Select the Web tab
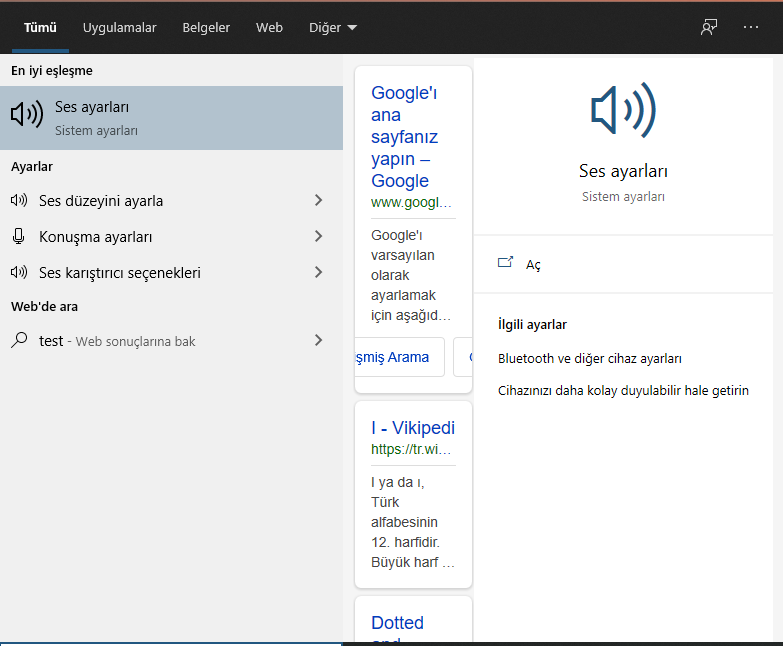 [269, 28]
